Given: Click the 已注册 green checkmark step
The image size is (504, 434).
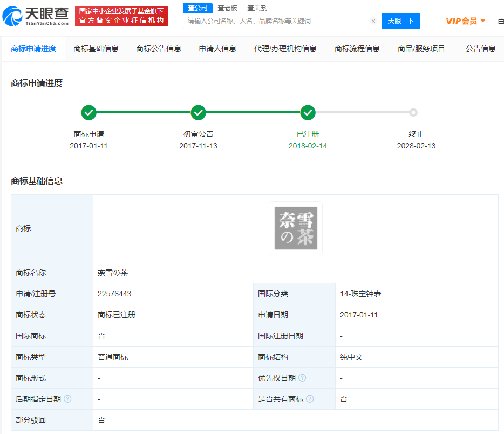Looking at the screenshot, I should (308, 112).
